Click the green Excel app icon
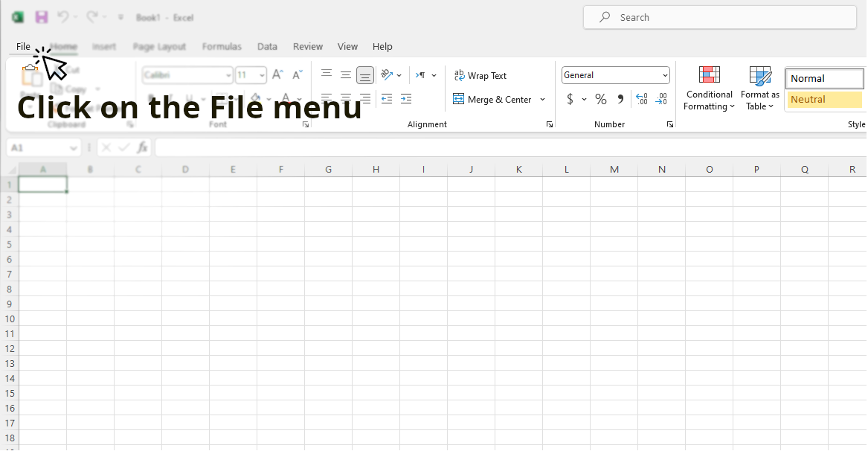Screen dimensions: 868x451 18,17
